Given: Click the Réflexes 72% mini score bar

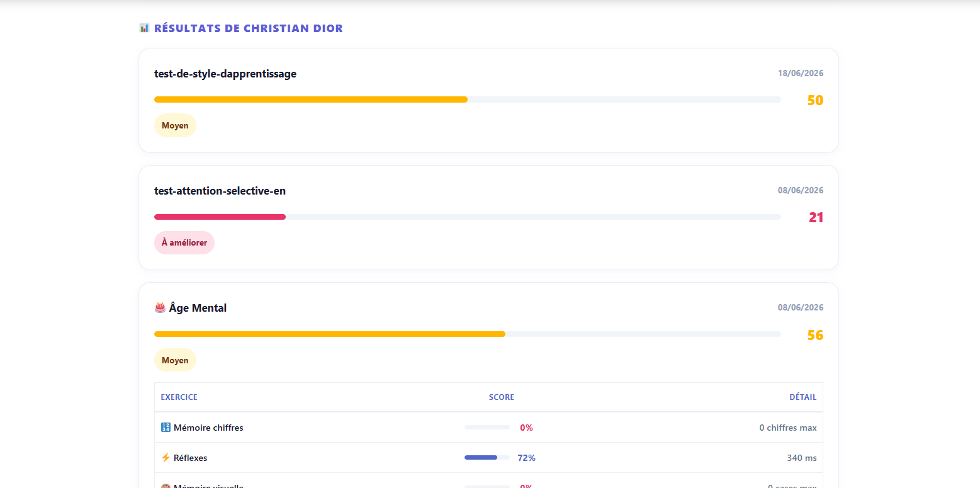Looking at the screenshot, I should coord(487,458).
